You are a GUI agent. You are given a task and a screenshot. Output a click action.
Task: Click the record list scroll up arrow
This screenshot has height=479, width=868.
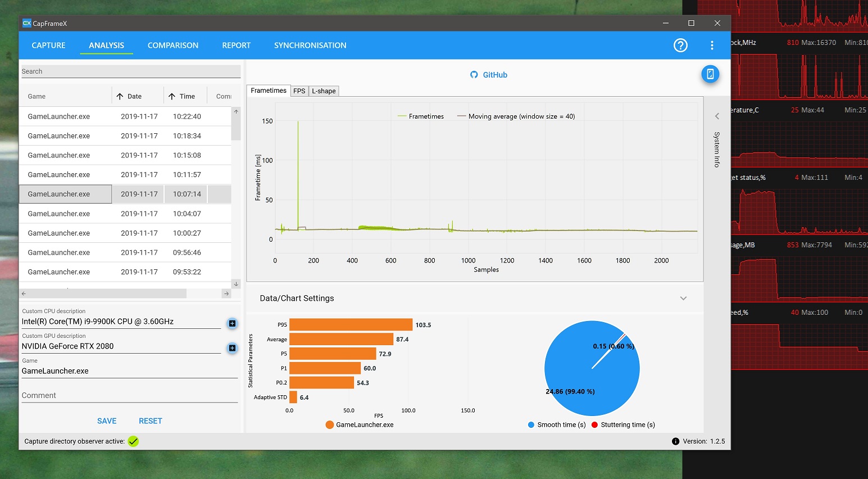coord(236,111)
